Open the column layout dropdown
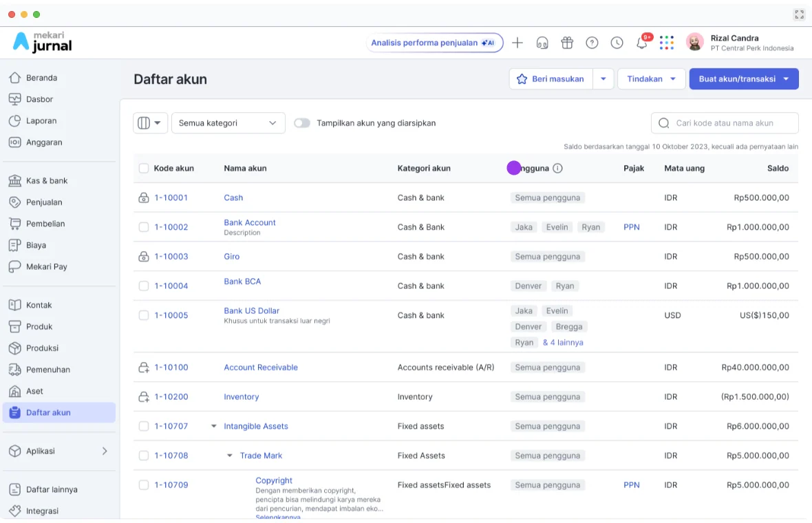 pyautogui.click(x=150, y=123)
